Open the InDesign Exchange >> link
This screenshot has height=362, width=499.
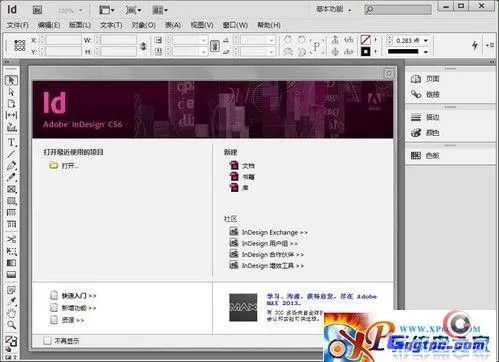(269, 232)
